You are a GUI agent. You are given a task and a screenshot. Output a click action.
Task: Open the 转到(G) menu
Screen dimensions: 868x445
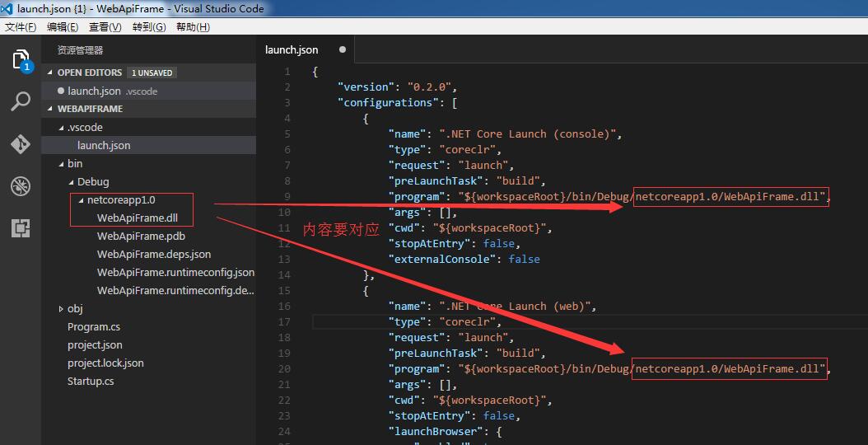point(149,27)
